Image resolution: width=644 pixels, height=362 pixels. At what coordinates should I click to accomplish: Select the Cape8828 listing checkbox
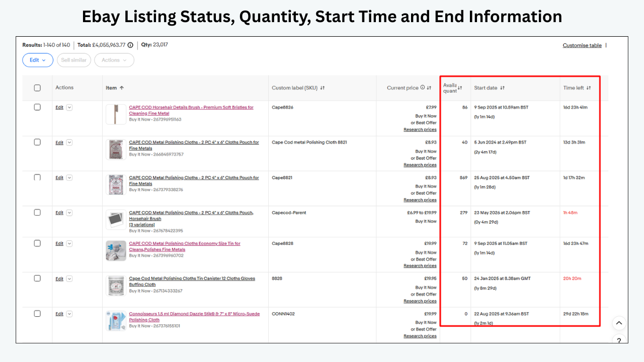point(37,243)
